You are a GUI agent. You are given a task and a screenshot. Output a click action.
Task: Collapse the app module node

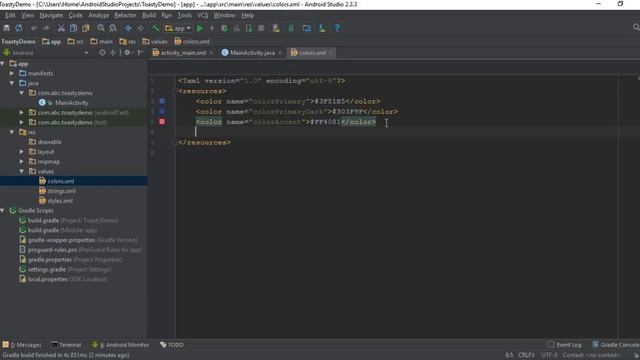[3, 64]
